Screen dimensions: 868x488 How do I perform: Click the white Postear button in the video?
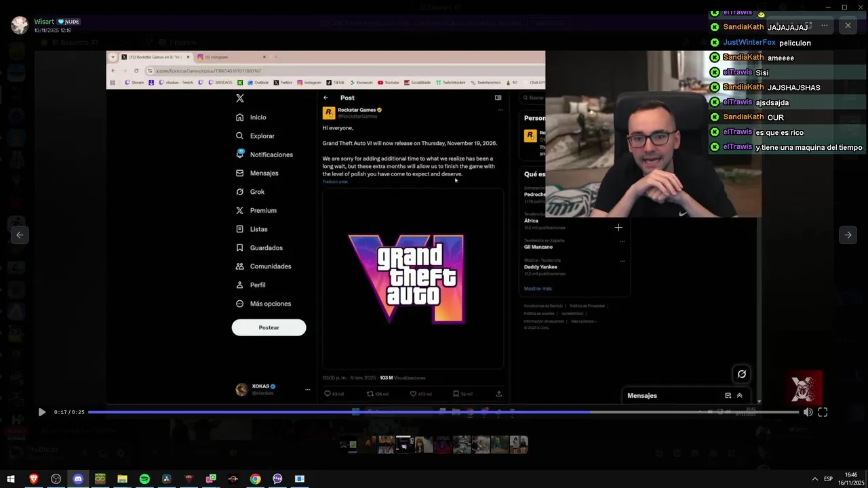point(269,327)
